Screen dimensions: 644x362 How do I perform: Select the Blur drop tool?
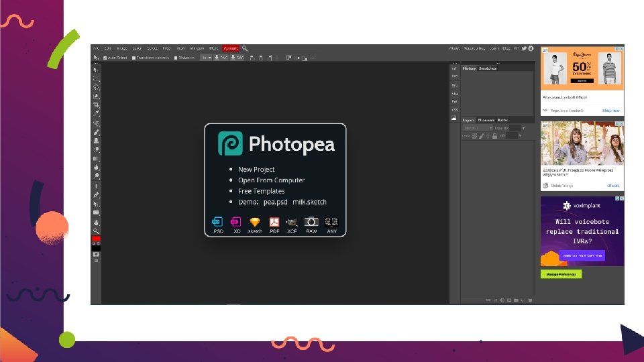(96, 167)
